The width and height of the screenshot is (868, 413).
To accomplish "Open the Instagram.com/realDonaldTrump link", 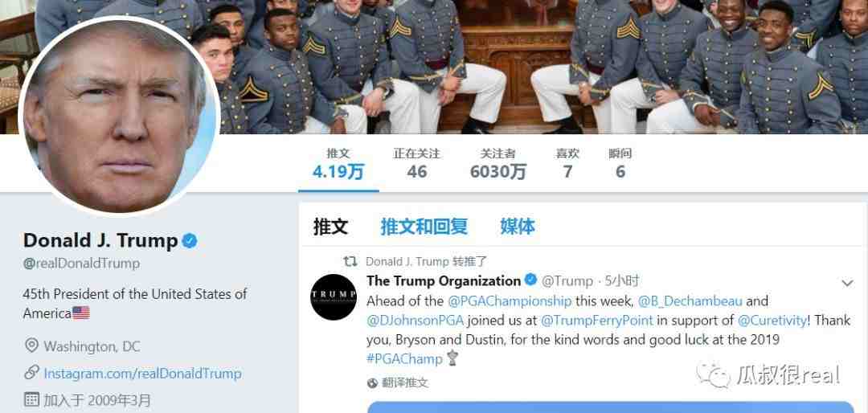I will point(143,373).
